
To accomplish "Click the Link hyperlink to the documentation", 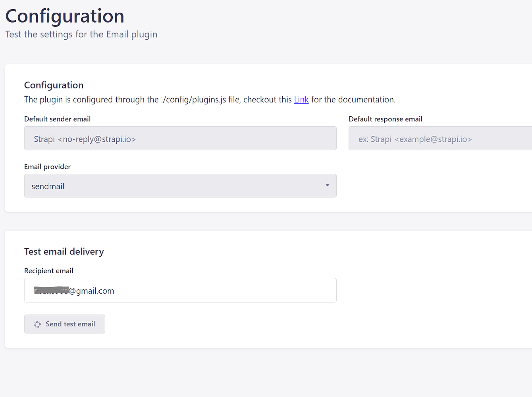I will (x=301, y=99).
